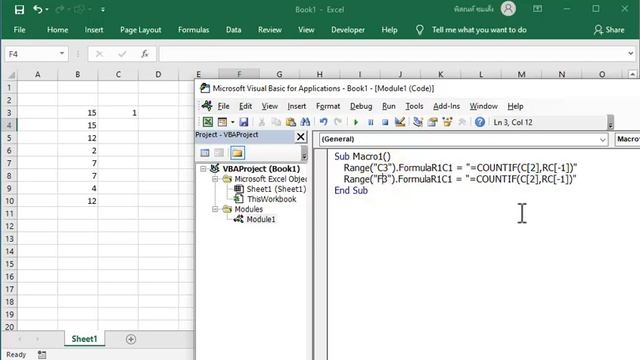This screenshot has width=640, height=360.
Task: Open the Name Box dropdown arrow
Action: 62,53
